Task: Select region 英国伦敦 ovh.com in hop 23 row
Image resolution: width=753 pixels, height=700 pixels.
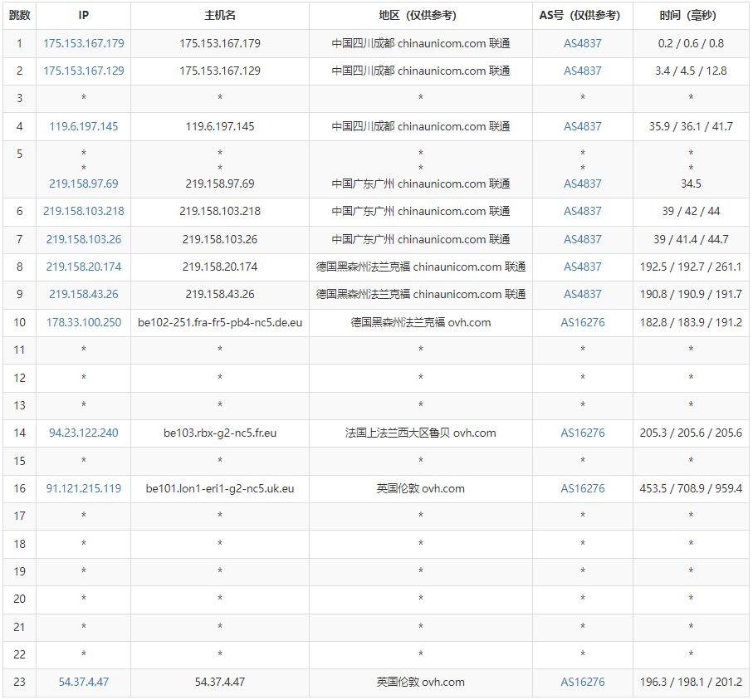Action: [421, 682]
